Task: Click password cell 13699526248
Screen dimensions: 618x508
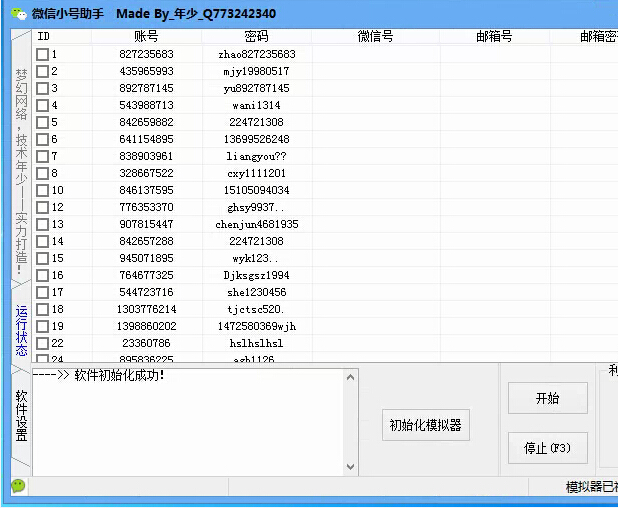Action: tap(257, 139)
